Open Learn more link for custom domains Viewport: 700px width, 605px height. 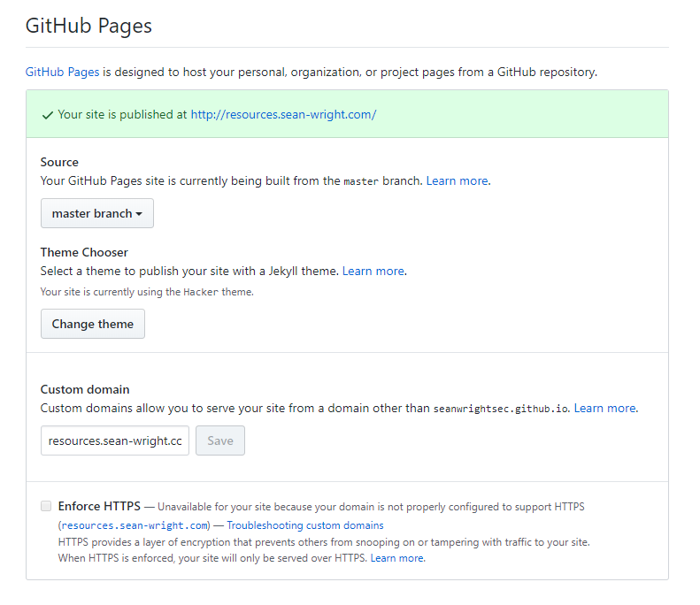click(x=605, y=408)
